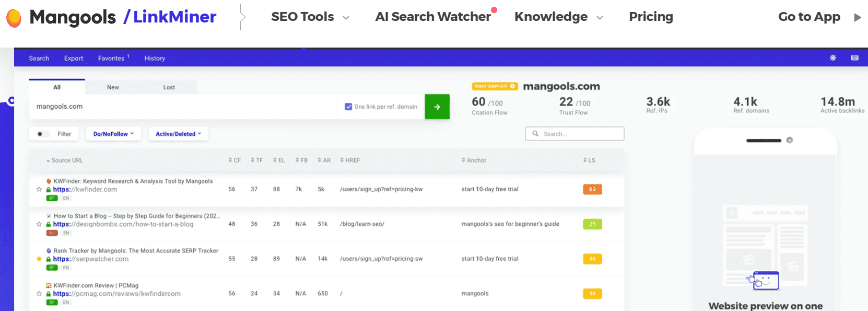Screen dimensions: 868x311
Task: Star the pcmag.com review row
Action: click(39, 294)
